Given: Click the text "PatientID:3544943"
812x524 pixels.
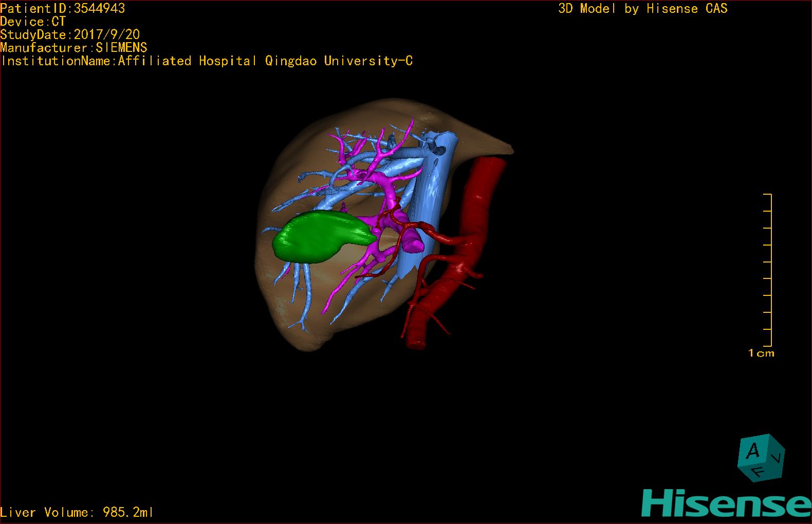Looking at the screenshot, I should pos(63,8).
